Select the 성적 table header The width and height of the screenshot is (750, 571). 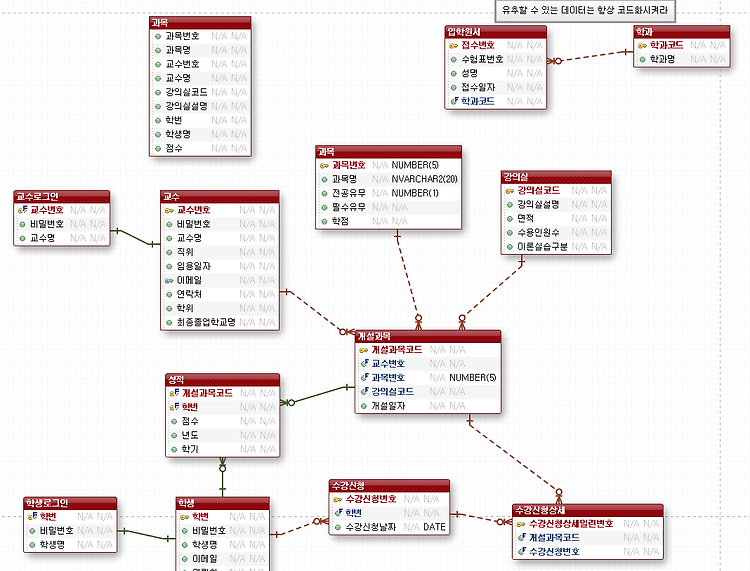click(x=222, y=380)
